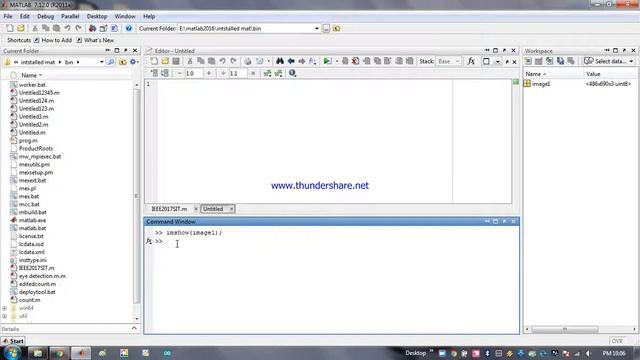Print from Editor toolbar
The width and height of the screenshot is (640, 360).
pyautogui.click(x=248, y=61)
